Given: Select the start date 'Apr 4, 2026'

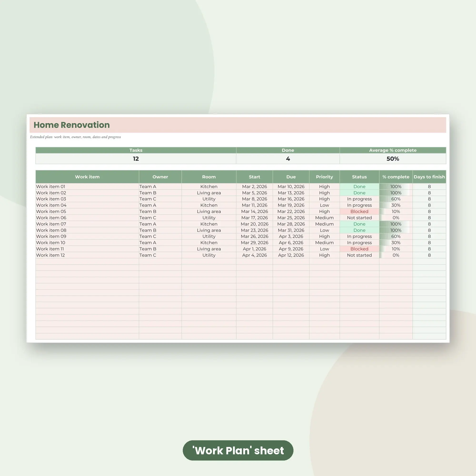Looking at the screenshot, I should [x=254, y=255].
